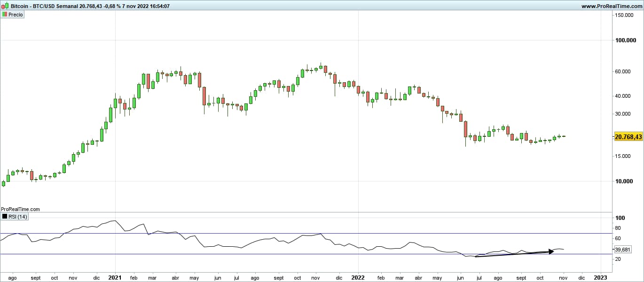This screenshot has width=644, height=282.
Task: Select the yellow 20.768,43 current price tag
Action: pos(628,137)
